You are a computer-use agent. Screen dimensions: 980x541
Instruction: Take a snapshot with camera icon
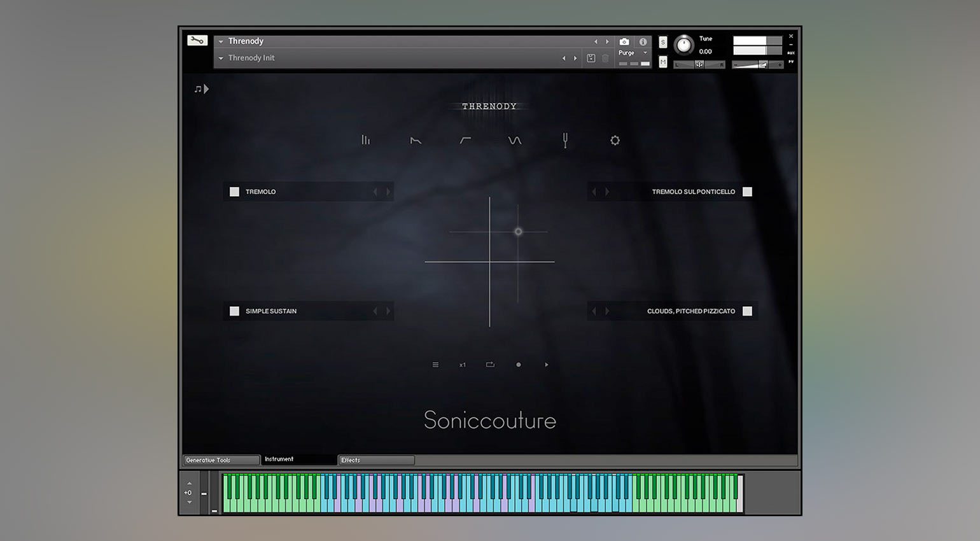pyautogui.click(x=624, y=41)
